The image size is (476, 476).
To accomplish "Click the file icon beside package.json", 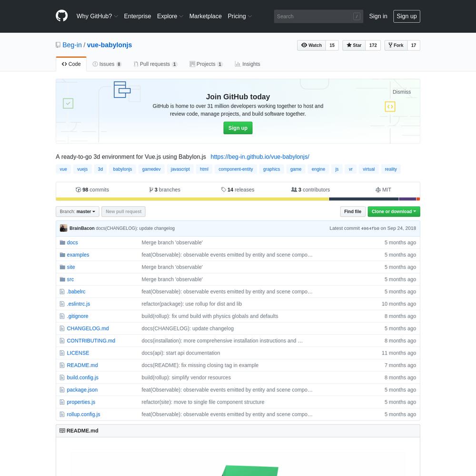I will [x=62, y=390].
